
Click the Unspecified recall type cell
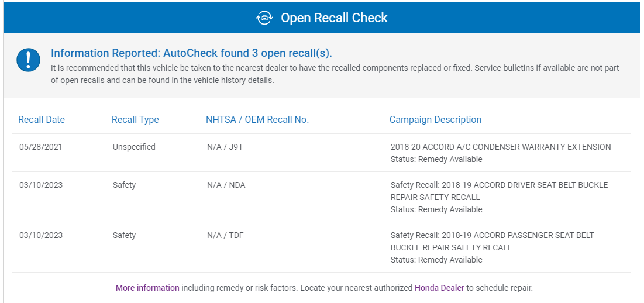coord(134,147)
